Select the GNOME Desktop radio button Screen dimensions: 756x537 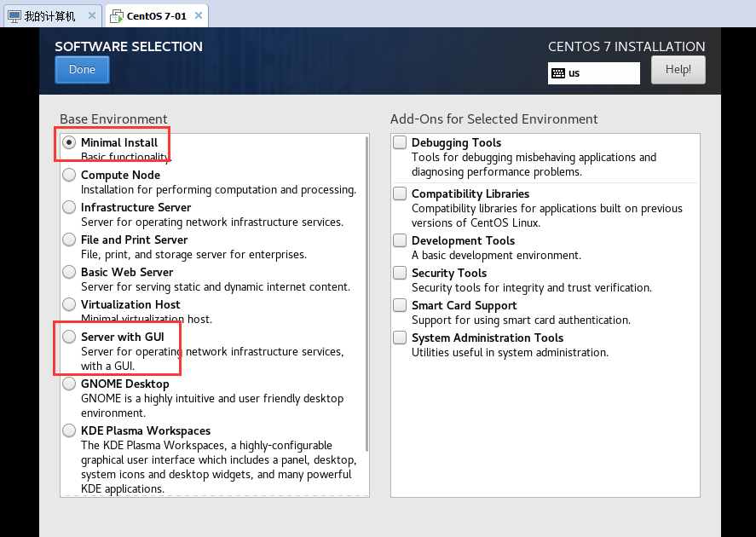[69, 384]
